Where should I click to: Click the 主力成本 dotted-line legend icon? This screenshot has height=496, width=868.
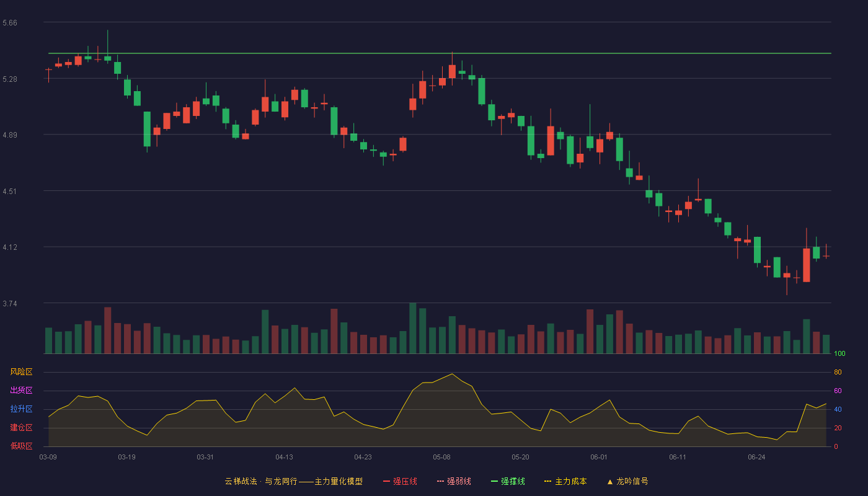[547, 481]
